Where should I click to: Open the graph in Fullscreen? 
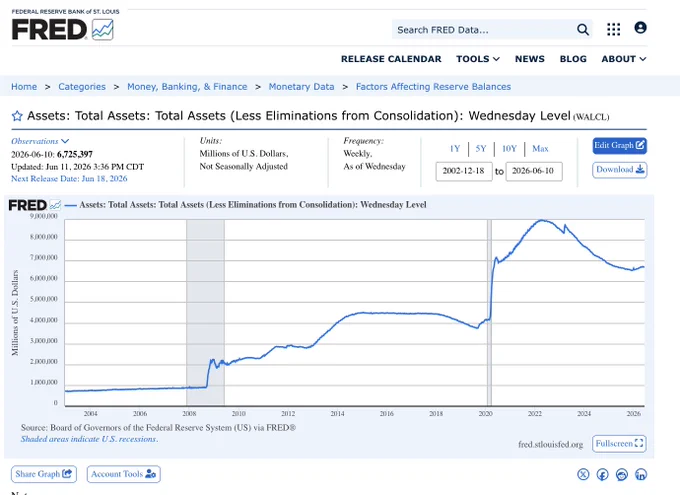click(x=619, y=444)
